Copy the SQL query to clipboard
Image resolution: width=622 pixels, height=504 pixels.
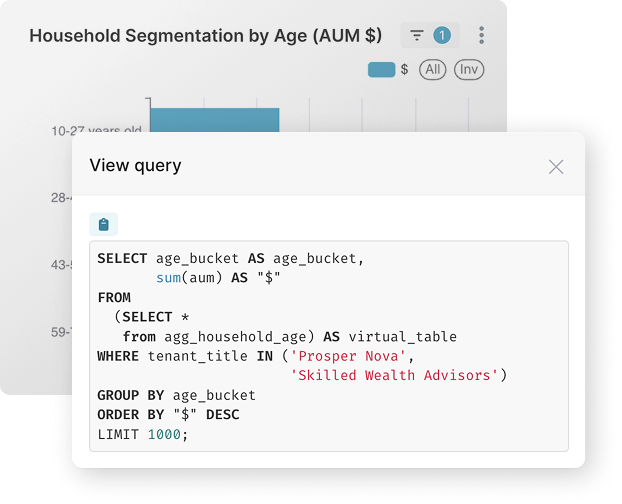pyautogui.click(x=103, y=224)
